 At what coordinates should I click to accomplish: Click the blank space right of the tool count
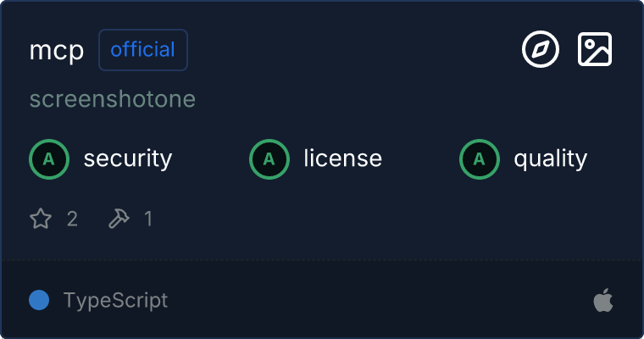381,220
